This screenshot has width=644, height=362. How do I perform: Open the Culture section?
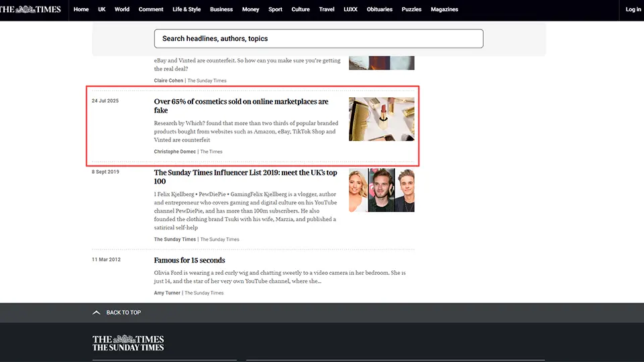click(301, 9)
